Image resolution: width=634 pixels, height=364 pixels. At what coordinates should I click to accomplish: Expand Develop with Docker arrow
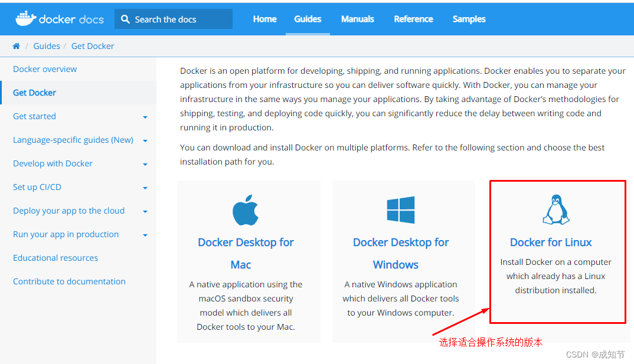(x=145, y=165)
